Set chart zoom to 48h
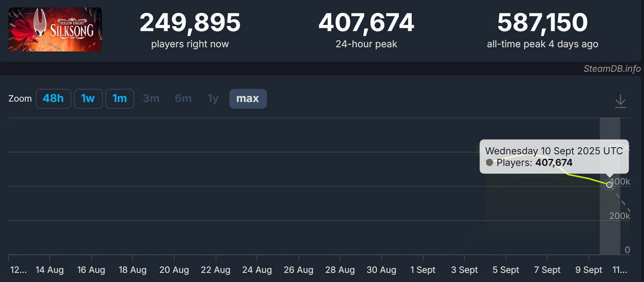The image size is (644, 282). click(53, 99)
